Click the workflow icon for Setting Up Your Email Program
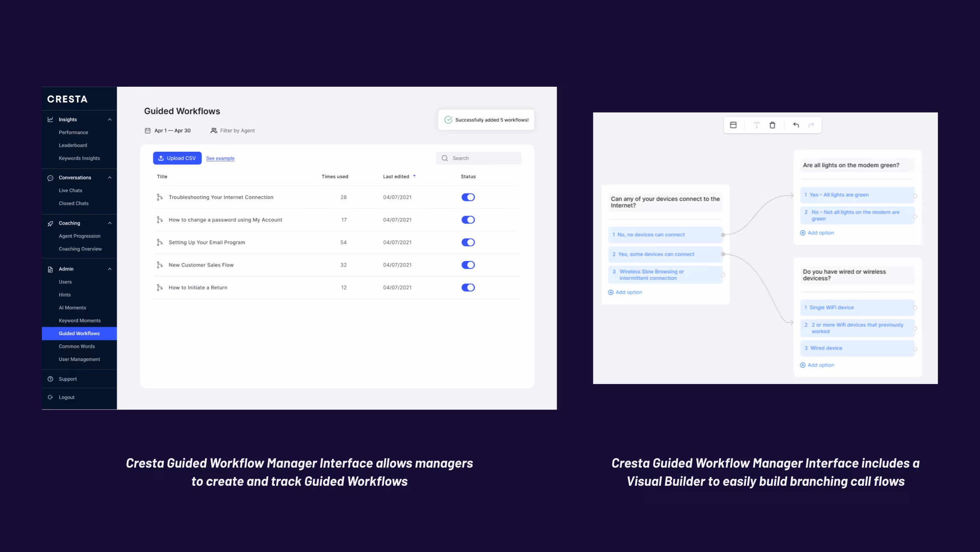Viewport: 980px width, 552px height. [x=160, y=242]
